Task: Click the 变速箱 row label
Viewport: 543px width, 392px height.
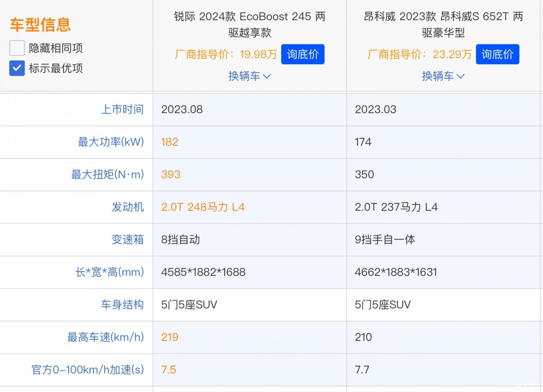Action: [x=128, y=240]
